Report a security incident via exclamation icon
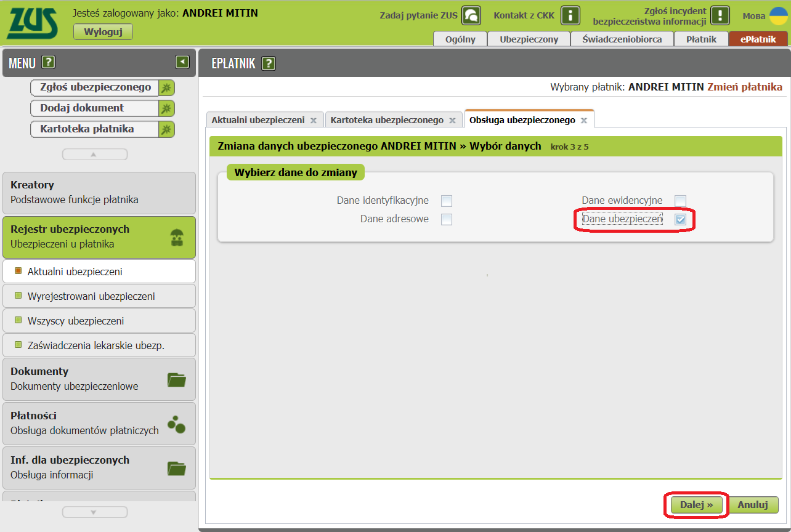The image size is (791, 532). coord(720,15)
